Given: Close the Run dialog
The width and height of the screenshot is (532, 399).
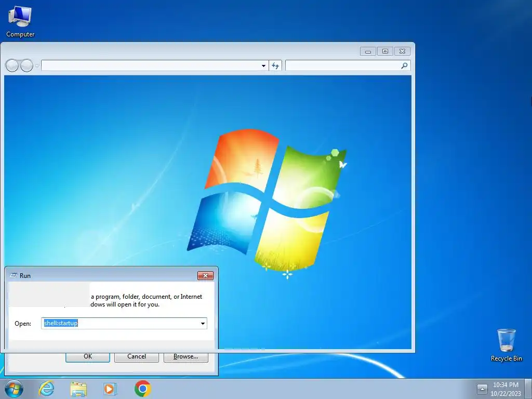Looking at the screenshot, I should 205,275.
